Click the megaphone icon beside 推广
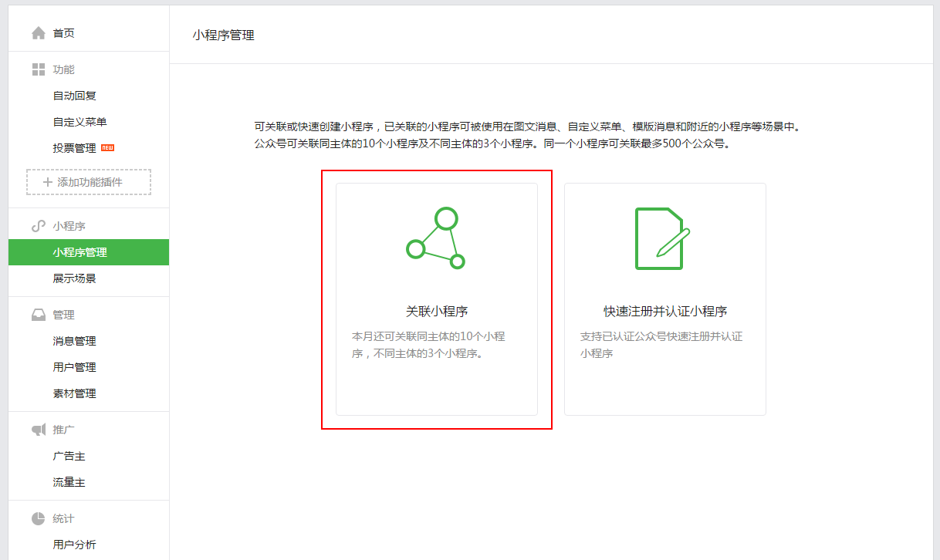Viewport: 940px width, 560px height. pyautogui.click(x=39, y=430)
